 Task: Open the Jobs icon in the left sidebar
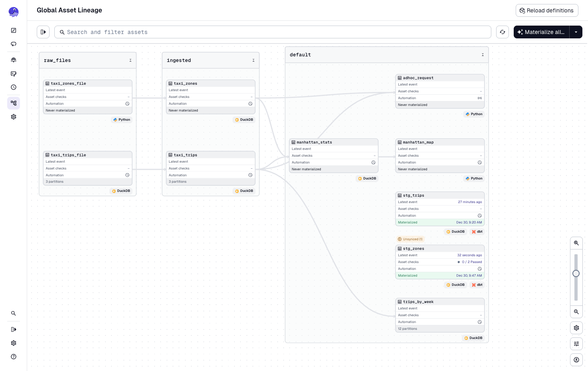(14, 74)
